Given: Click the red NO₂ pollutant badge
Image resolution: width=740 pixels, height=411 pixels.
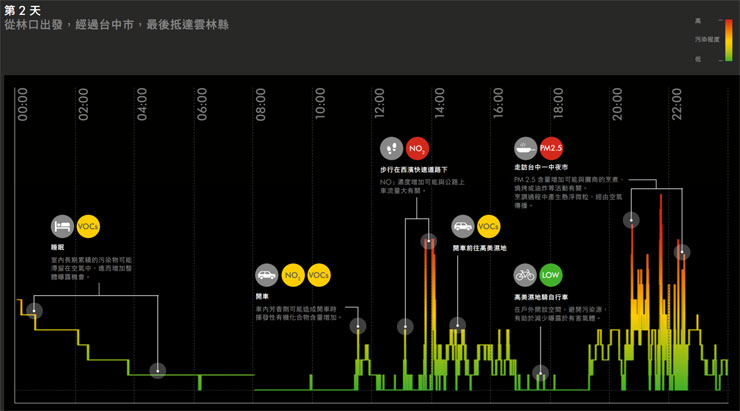Looking at the screenshot, I should point(418,149).
